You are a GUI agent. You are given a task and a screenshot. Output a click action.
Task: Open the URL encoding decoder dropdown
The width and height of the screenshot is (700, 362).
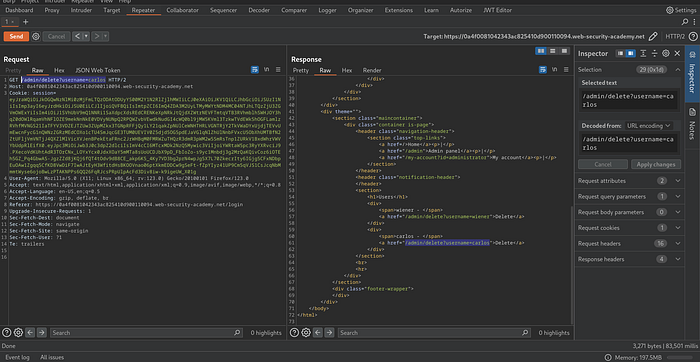(x=649, y=126)
